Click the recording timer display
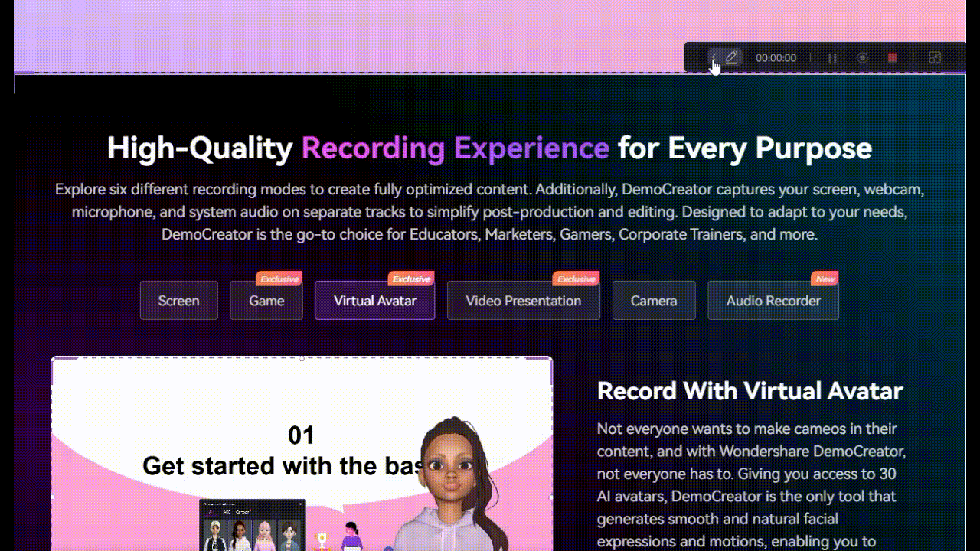The image size is (980, 551). tap(776, 58)
